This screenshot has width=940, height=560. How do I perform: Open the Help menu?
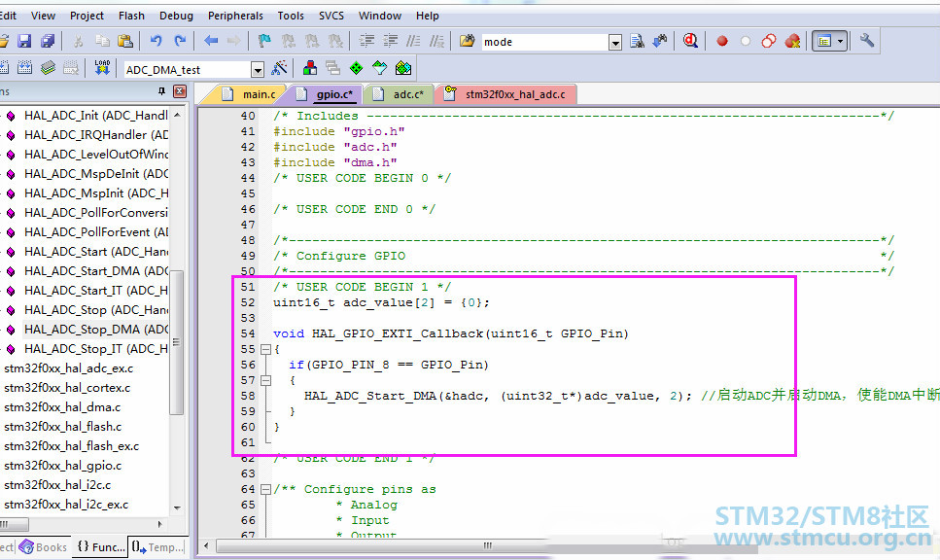[x=428, y=16]
